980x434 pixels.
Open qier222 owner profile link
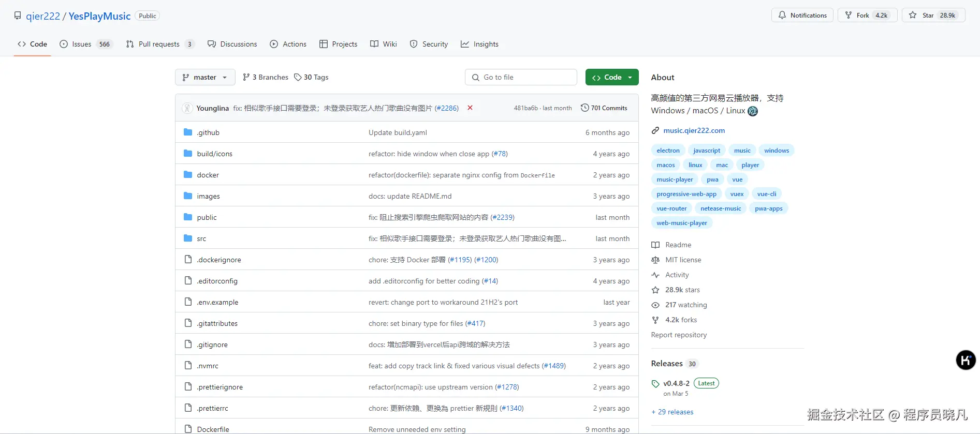43,16
